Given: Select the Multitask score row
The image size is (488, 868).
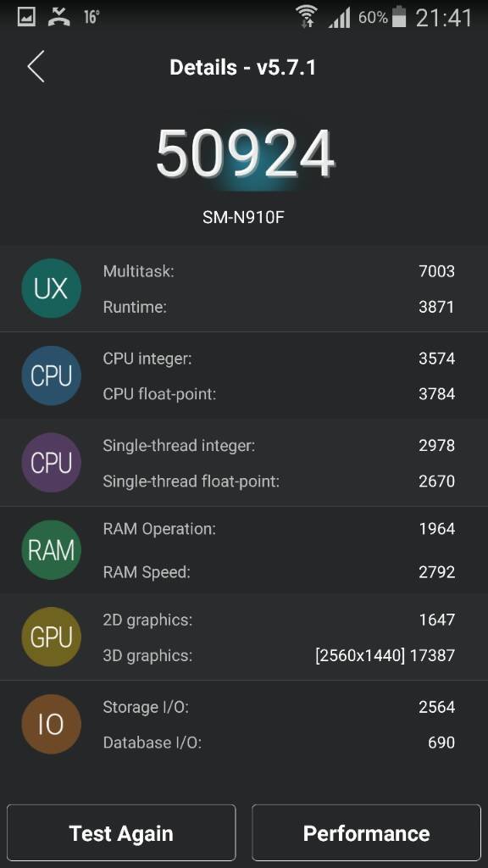Looking at the screenshot, I should (279, 271).
